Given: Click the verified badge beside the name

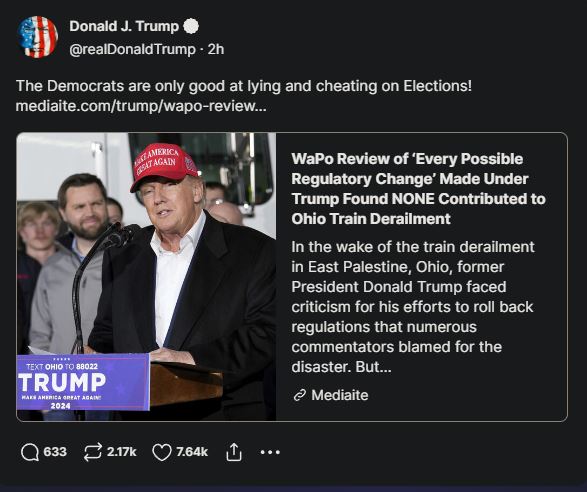Looking at the screenshot, I should coord(191,26).
